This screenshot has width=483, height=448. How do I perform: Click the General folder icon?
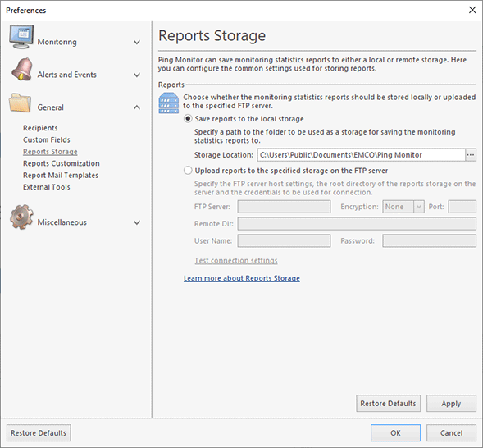pyautogui.click(x=20, y=103)
